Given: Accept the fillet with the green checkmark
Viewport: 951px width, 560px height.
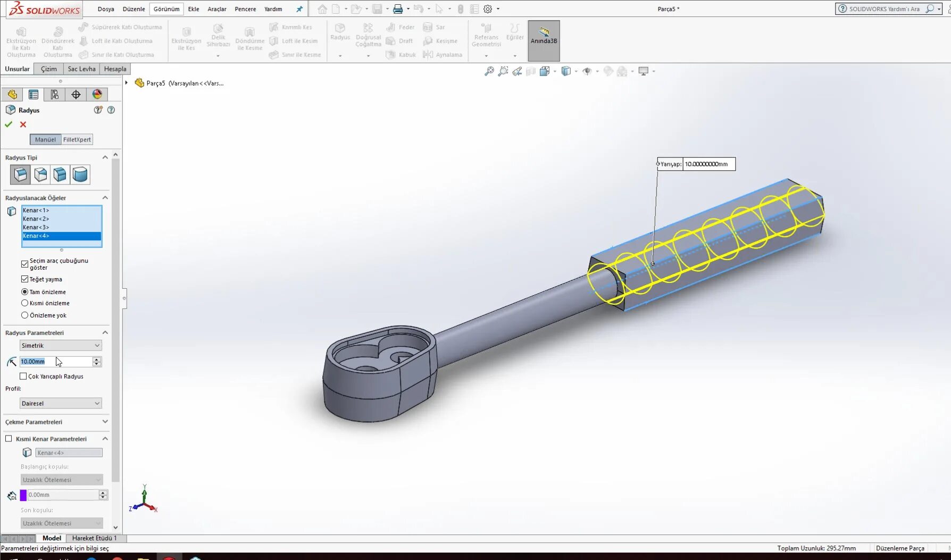Looking at the screenshot, I should pos(9,124).
